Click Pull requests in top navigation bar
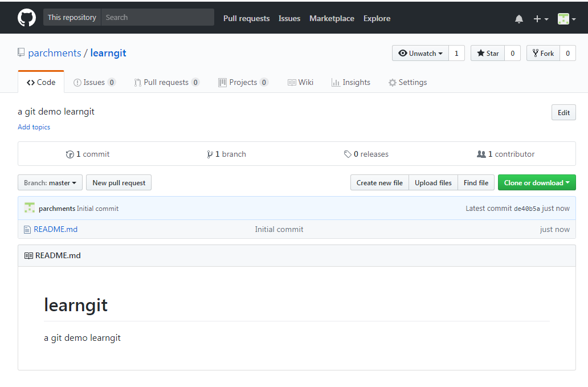588x387 pixels. tap(246, 18)
